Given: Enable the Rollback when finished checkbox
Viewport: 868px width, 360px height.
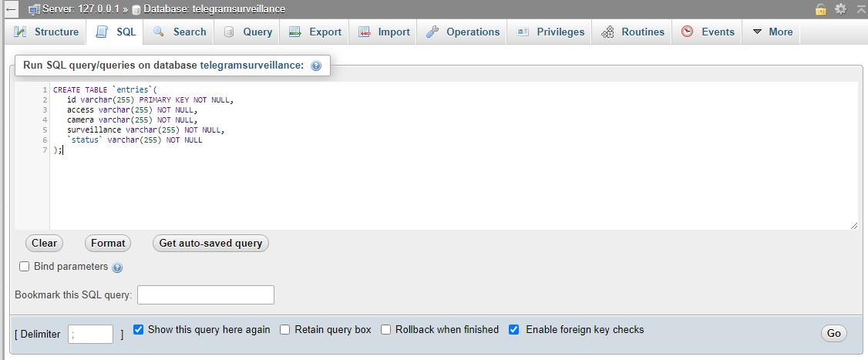Looking at the screenshot, I should [386, 329].
